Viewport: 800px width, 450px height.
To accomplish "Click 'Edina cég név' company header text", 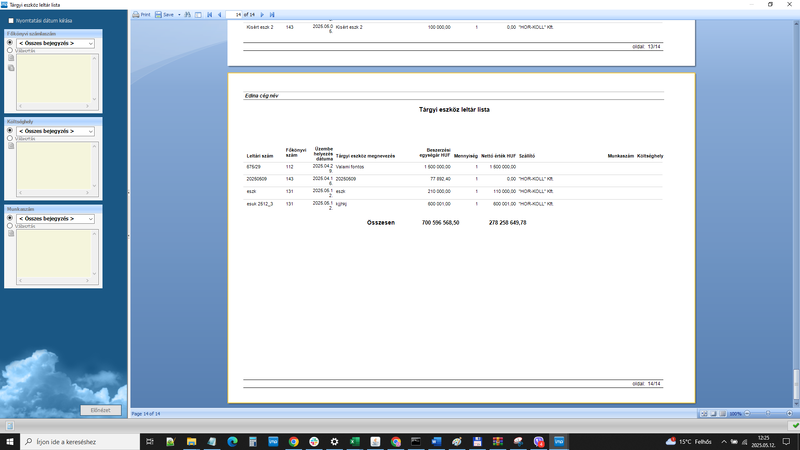I will pos(261,95).
